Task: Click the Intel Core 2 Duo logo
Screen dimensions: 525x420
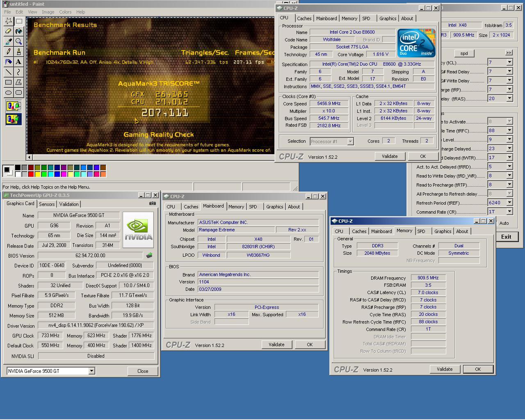Action: pos(416,43)
